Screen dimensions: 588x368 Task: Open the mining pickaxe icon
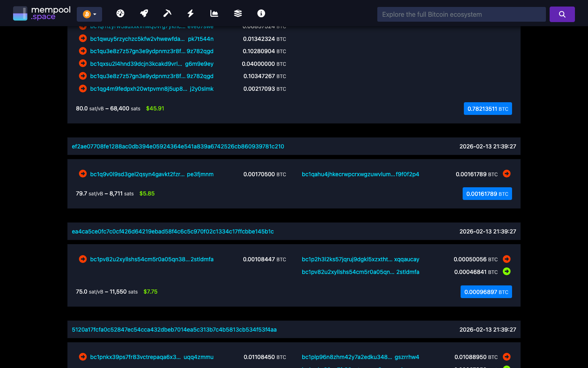click(167, 13)
